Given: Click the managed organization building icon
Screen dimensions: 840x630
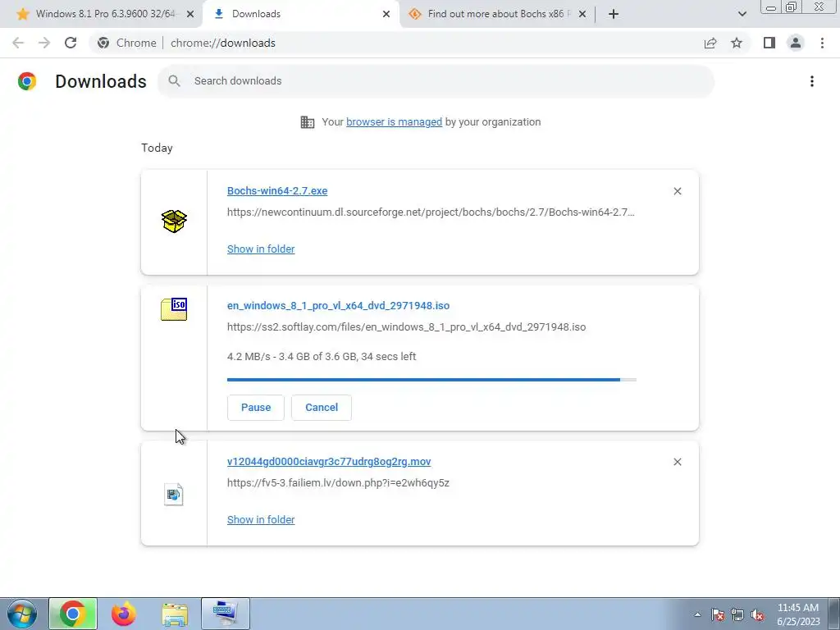Looking at the screenshot, I should pos(308,122).
